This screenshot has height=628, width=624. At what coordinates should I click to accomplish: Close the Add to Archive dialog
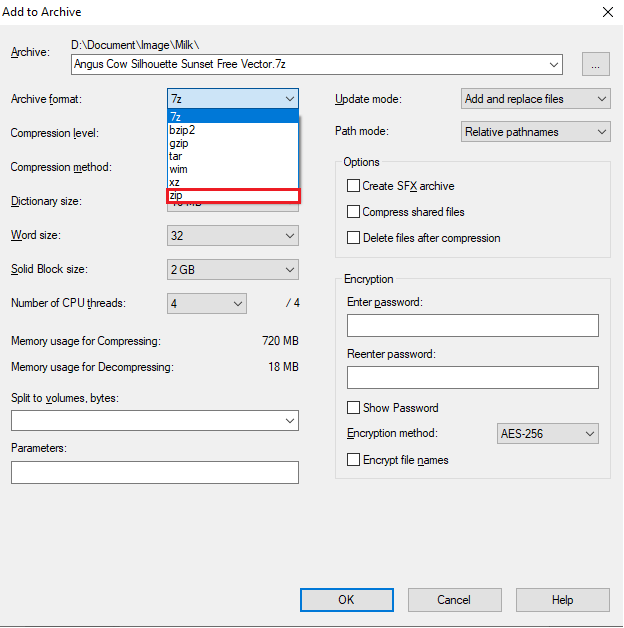(606, 12)
